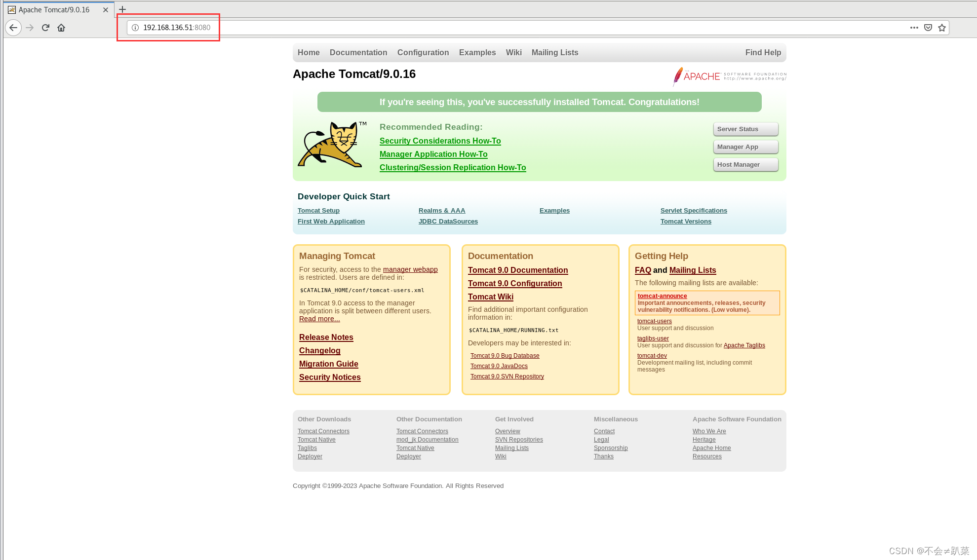
Task: Open Changelog link
Action: point(320,351)
